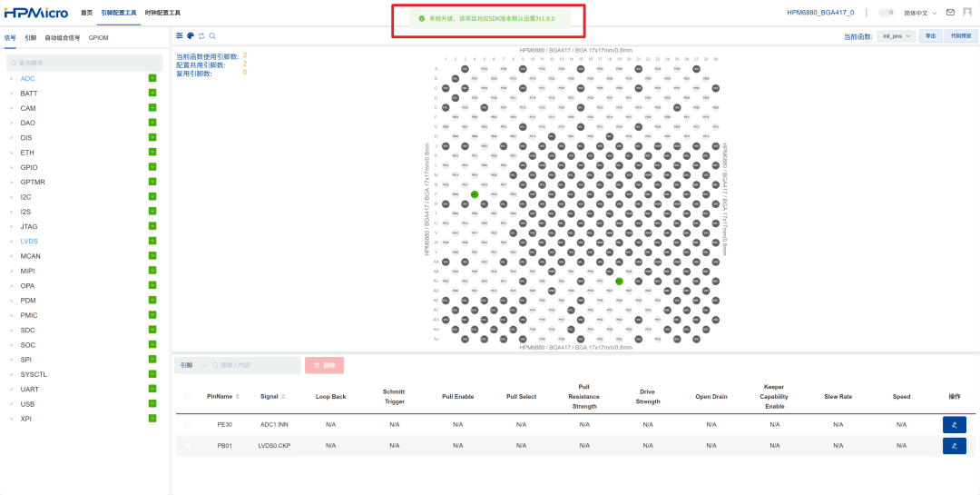Screen dimensions: 980x495
Task: Click the green BATT module dropdown icon
Action: tap(152, 94)
